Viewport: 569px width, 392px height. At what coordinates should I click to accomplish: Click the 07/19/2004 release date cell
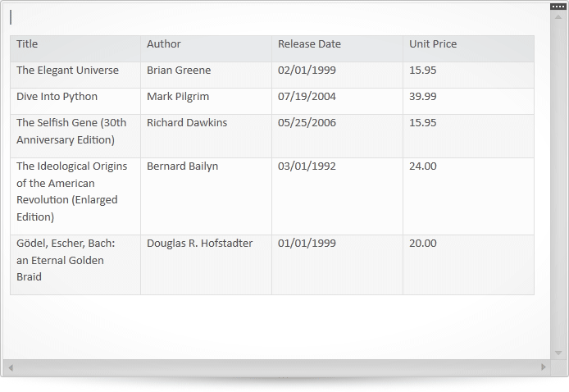337,101
